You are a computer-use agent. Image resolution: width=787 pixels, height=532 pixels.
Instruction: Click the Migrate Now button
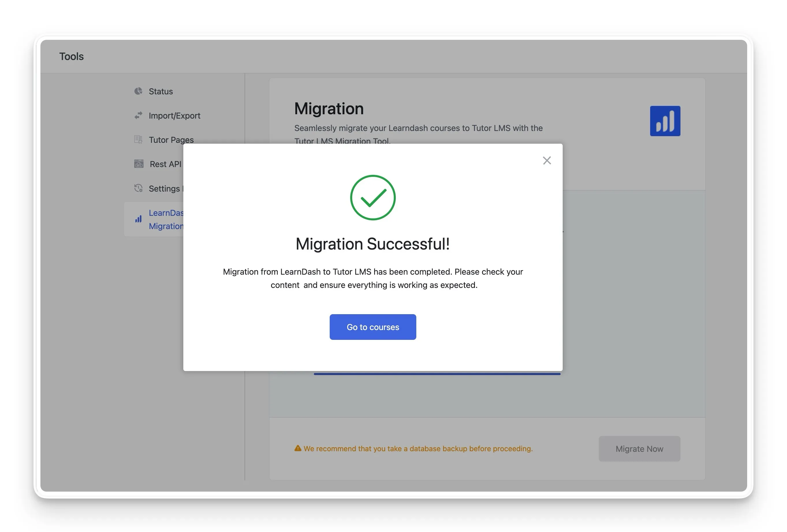pyautogui.click(x=639, y=449)
